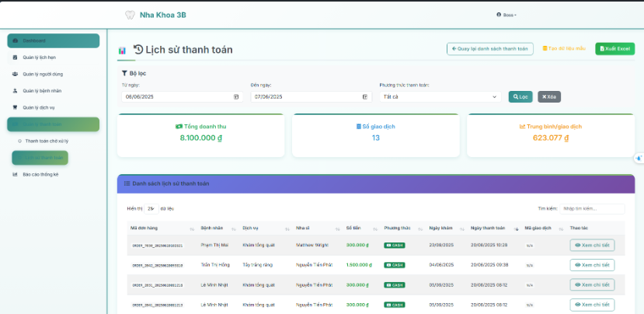Select Thanh toán chờ xử lý in sidebar
The width and height of the screenshot is (644, 314).
tap(47, 141)
